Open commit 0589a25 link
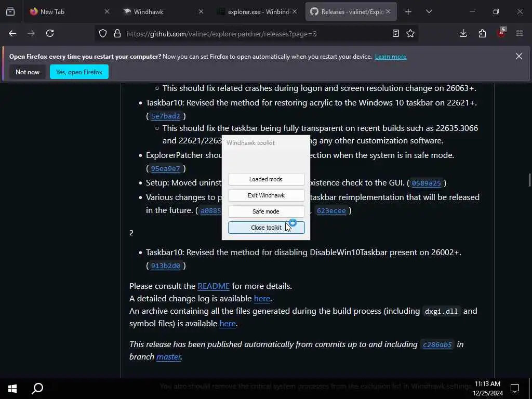This screenshot has width=532, height=399. tap(426, 183)
